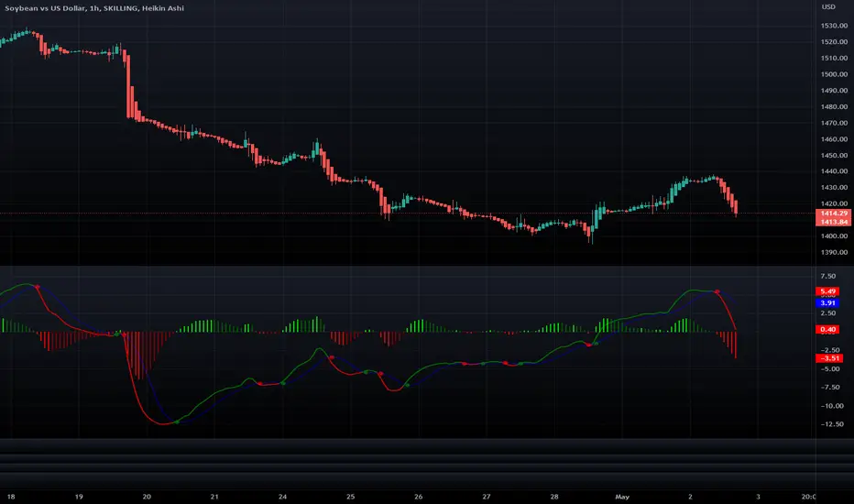
Task: Click date label 21 on time axis
Action: (214, 497)
